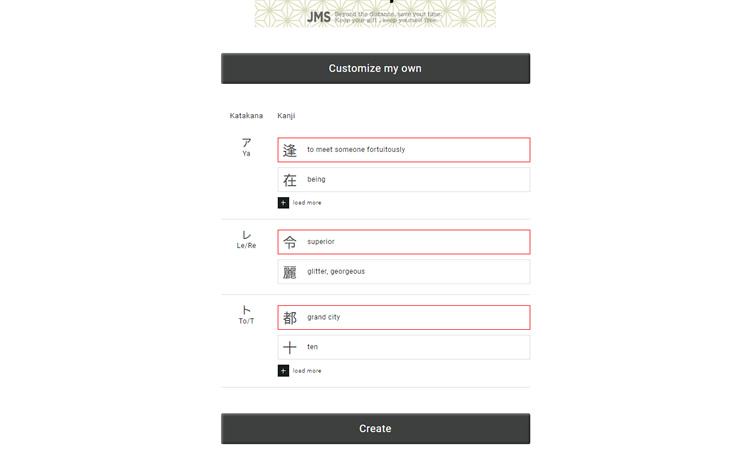Pick the 'grand city' kanji option
Screen dimensions: 750x450
click(x=404, y=318)
